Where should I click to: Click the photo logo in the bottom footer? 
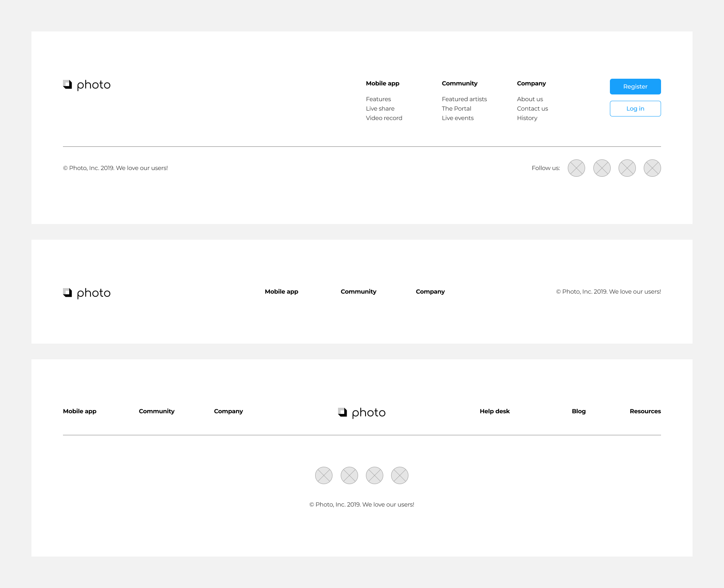pyautogui.click(x=362, y=412)
